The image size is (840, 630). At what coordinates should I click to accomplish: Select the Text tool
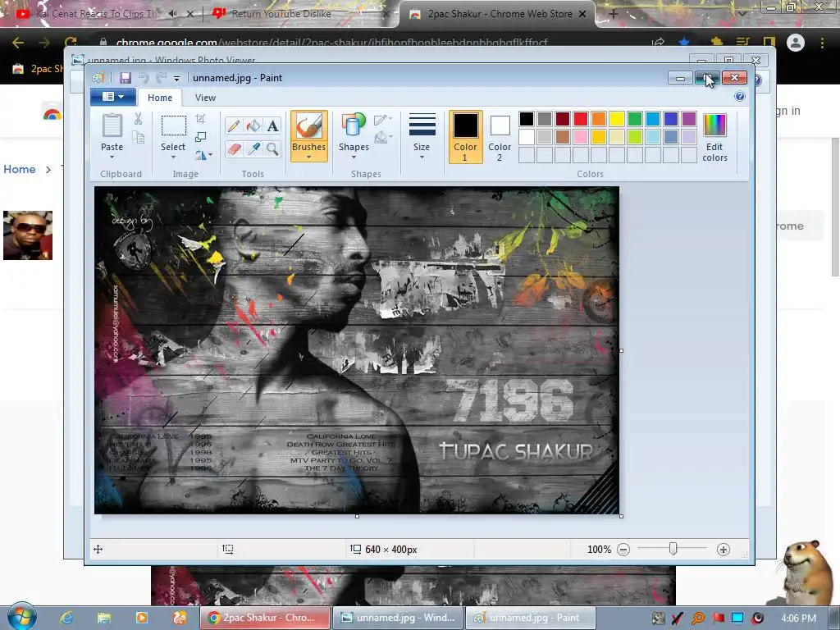point(272,126)
